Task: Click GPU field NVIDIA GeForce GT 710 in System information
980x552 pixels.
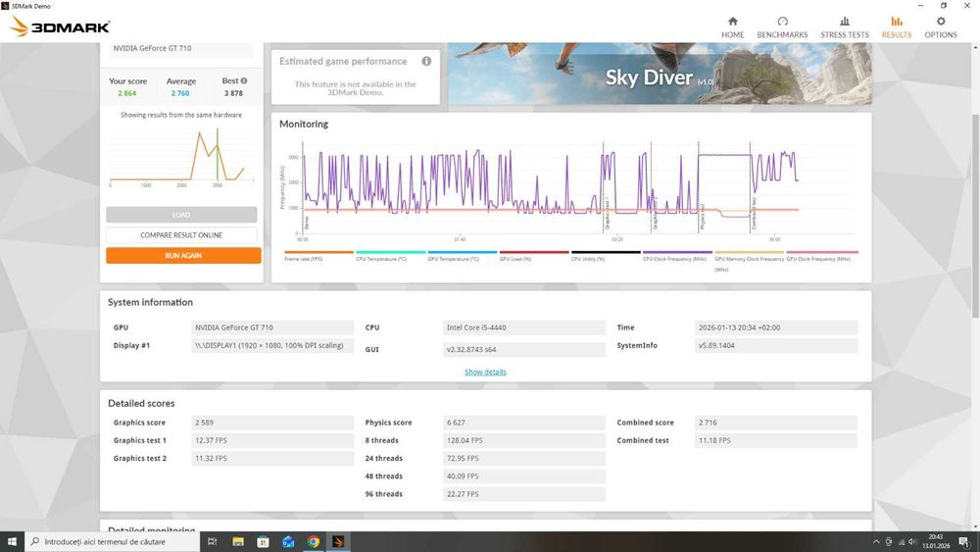Action: pyautogui.click(x=272, y=327)
